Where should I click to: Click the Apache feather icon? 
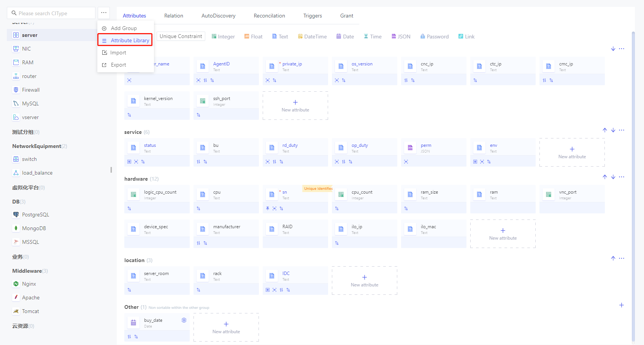[x=16, y=297]
